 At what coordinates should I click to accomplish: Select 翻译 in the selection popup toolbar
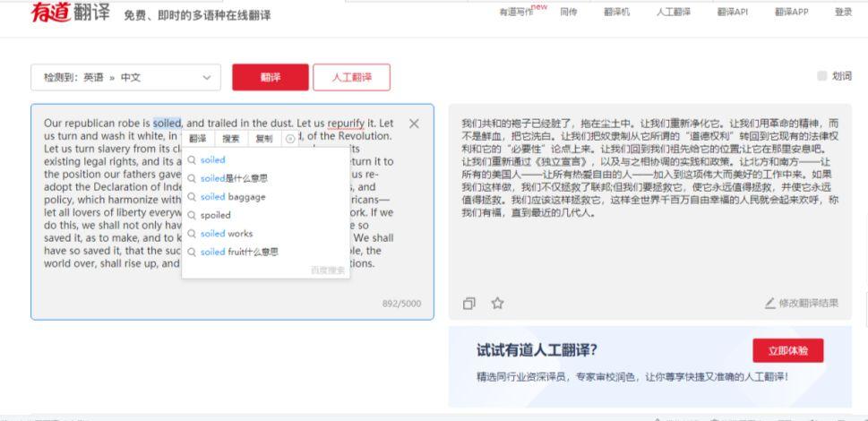(198, 139)
